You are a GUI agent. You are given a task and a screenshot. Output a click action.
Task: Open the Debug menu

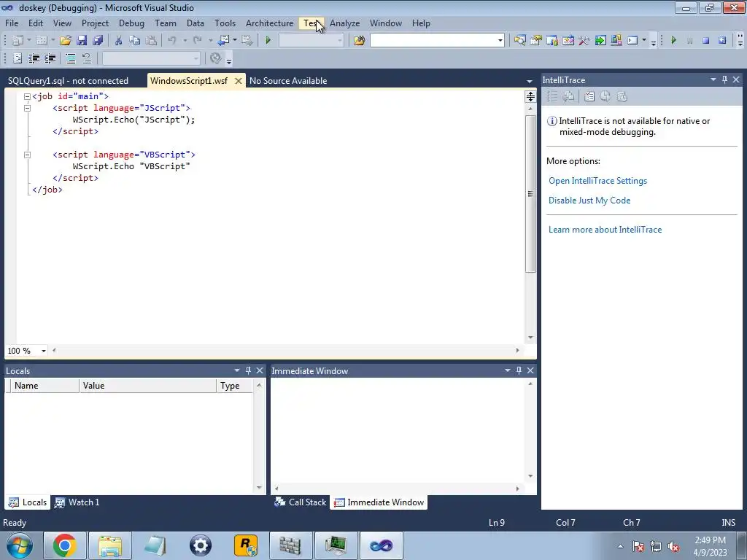[131, 23]
